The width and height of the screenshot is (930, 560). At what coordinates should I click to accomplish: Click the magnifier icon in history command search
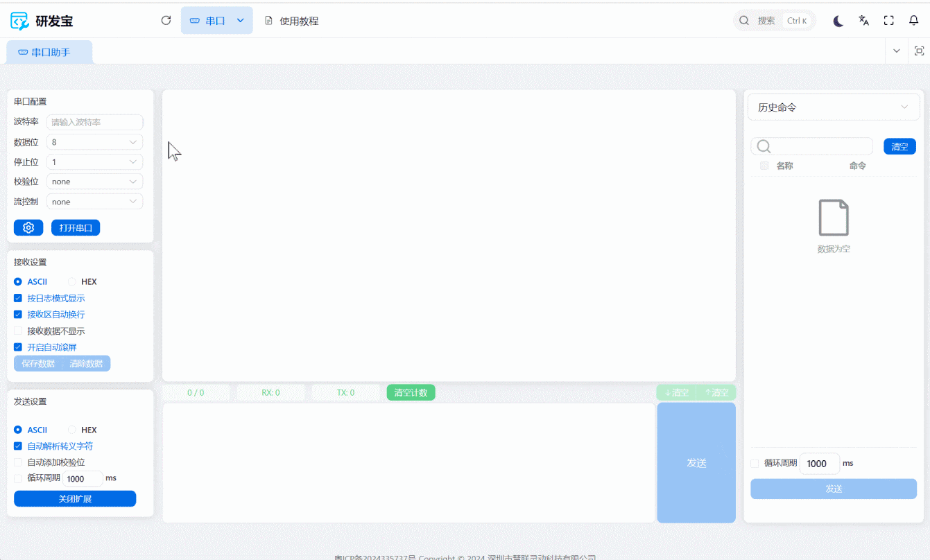[763, 146]
